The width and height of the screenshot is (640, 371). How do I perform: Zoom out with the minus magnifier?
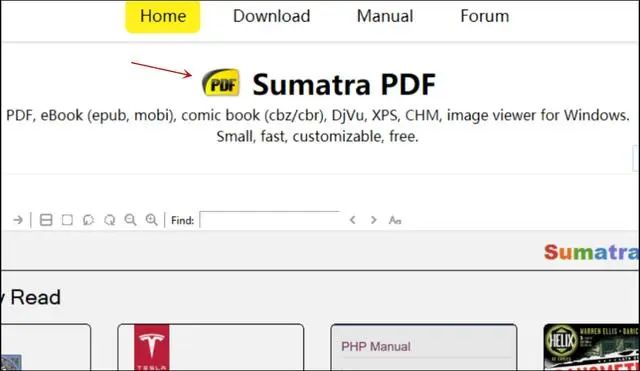click(130, 220)
